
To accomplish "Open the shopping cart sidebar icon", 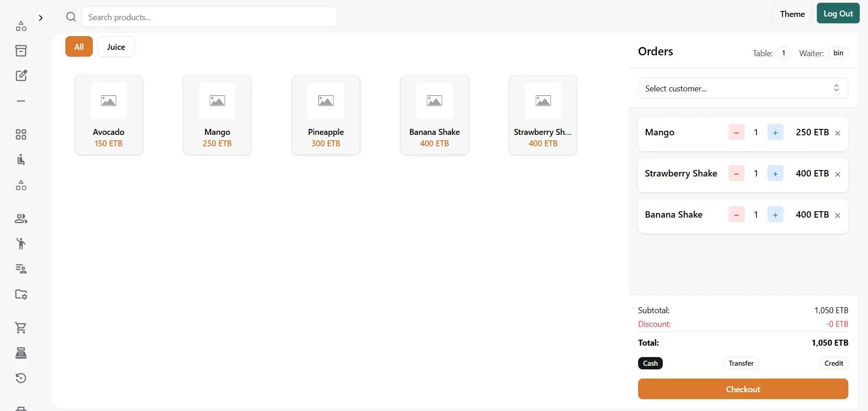I will pos(21,328).
